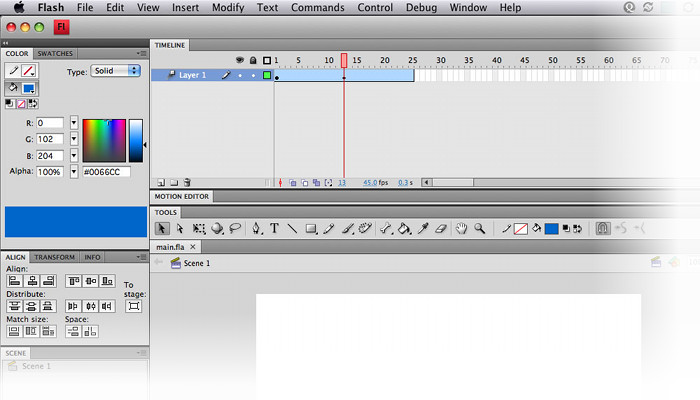
Task: Open the color Type dropdown
Action: coord(116,71)
